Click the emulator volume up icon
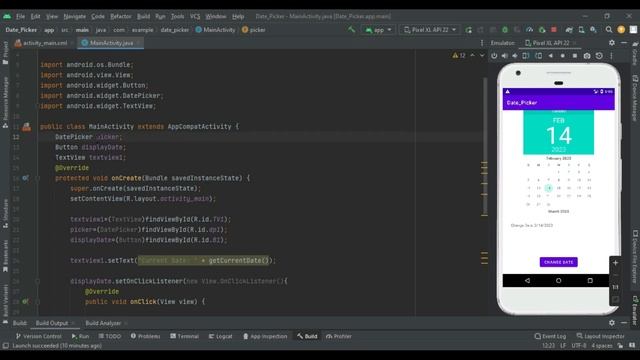 click(x=504, y=56)
